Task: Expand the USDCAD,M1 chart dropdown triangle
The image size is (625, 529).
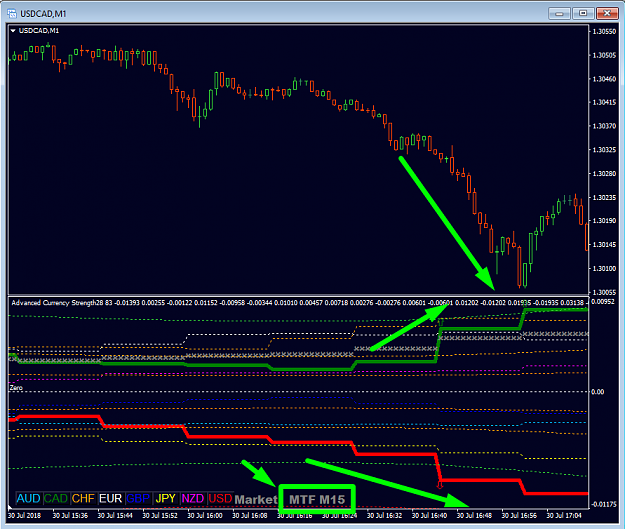Action: [x=13, y=31]
